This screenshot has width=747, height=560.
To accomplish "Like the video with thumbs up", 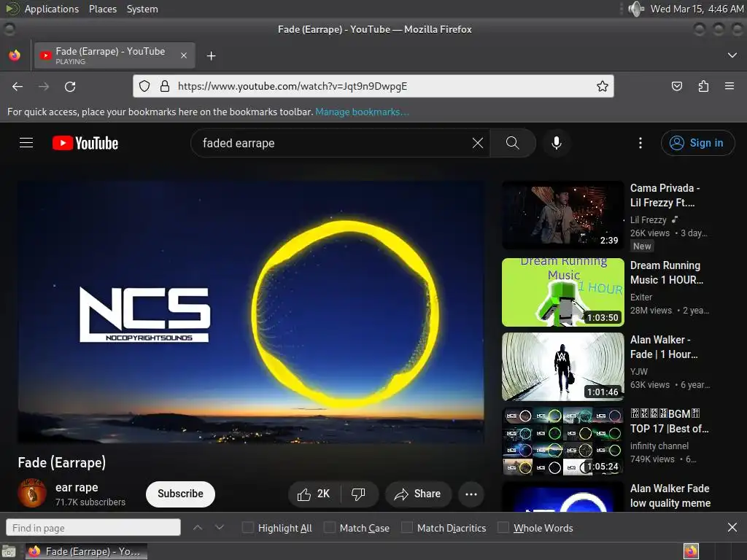I will tap(314, 494).
